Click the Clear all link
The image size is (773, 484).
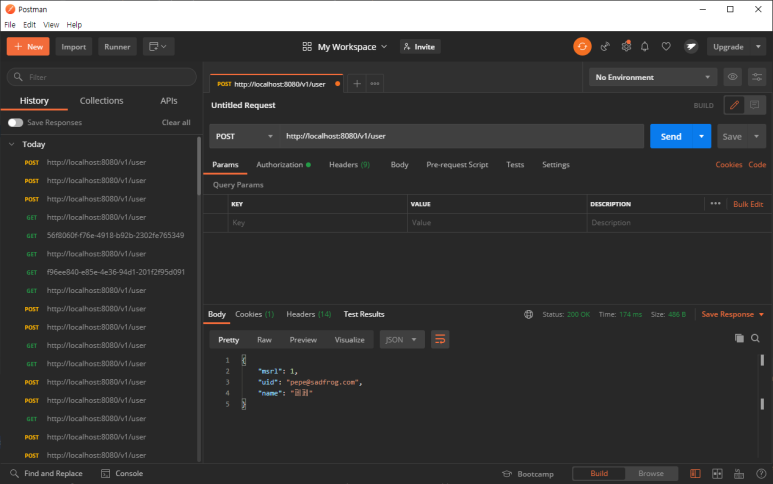[176, 122]
